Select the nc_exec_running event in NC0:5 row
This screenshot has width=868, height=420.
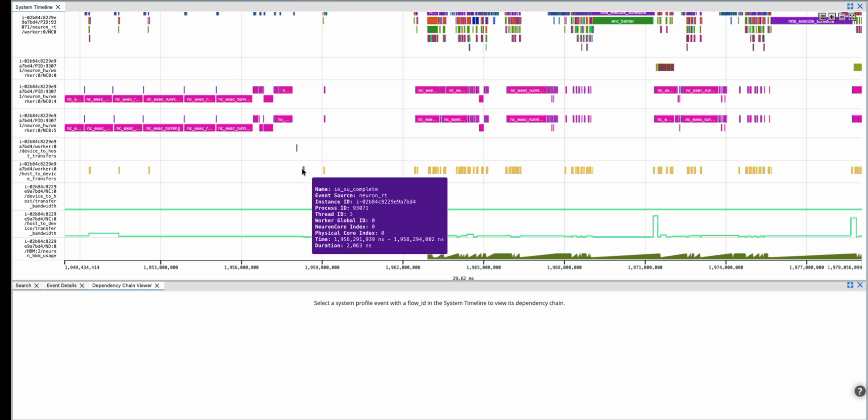tap(163, 128)
